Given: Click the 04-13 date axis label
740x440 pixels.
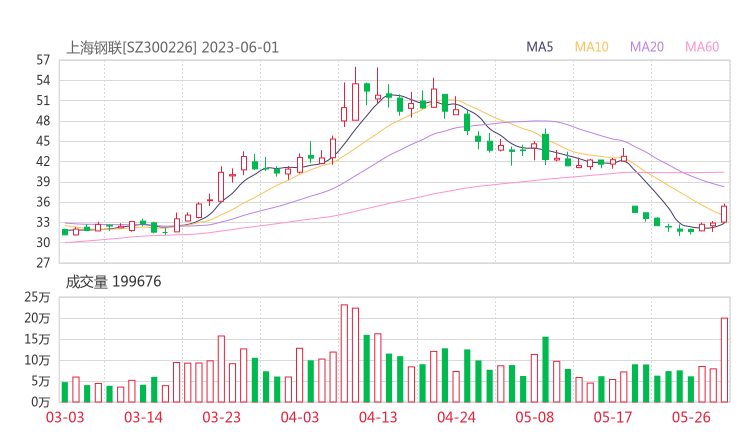Looking at the screenshot, I should pos(378,417).
